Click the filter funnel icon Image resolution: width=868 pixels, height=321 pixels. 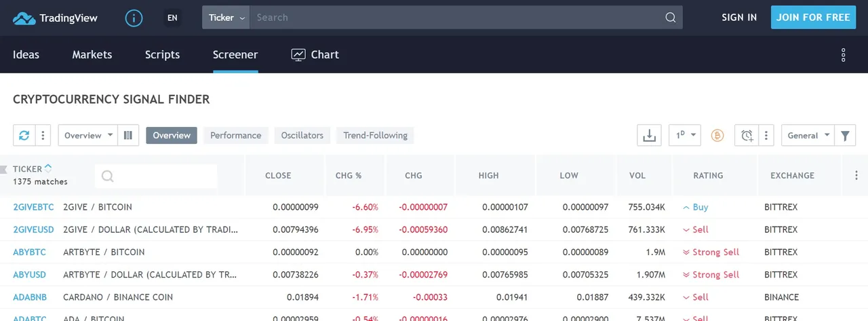[845, 136]
